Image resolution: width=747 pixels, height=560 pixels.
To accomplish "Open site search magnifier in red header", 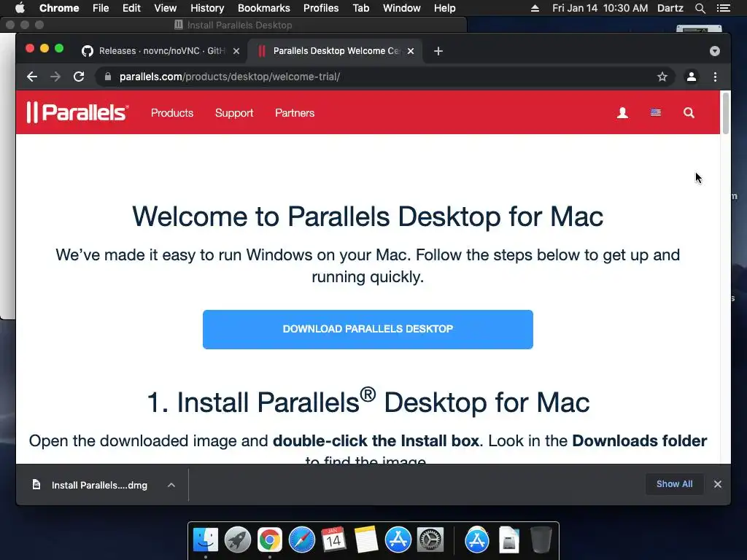I will click(x=689, y=113).
